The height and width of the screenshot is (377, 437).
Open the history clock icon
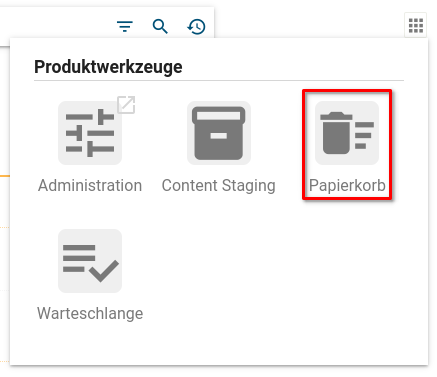(x=196, y=27)
